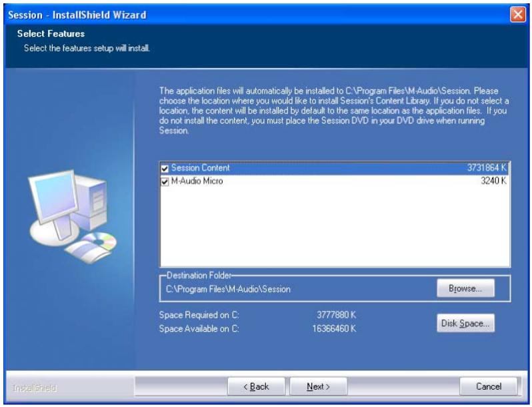
Task: Click the 3731864 K size value
Action: tap(487, 167)
